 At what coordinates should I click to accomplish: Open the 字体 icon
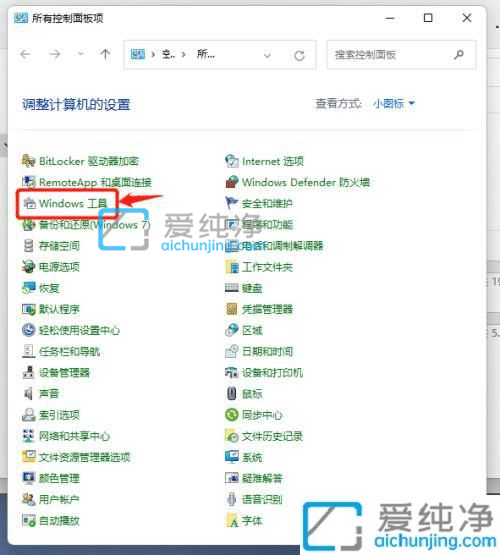[232, 521]
